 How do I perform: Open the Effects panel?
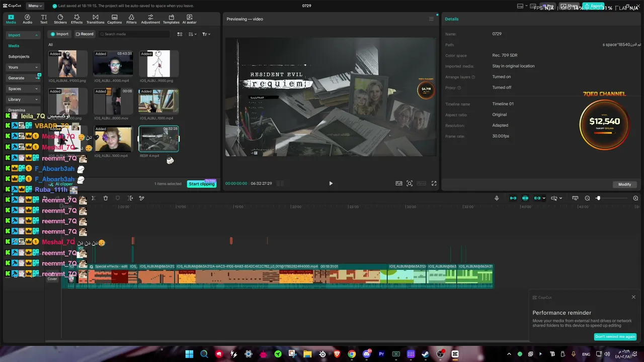(77, 19)
